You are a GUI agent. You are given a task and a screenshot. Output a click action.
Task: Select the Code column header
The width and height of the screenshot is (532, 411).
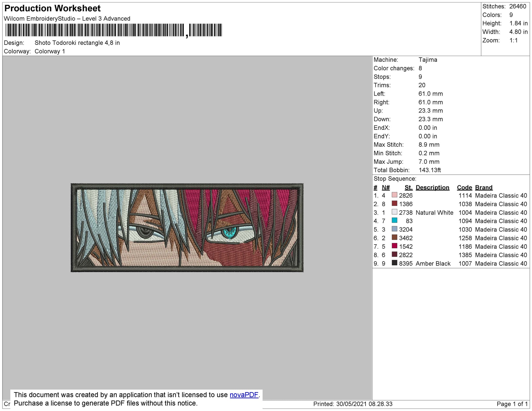[x=464, y=187]
